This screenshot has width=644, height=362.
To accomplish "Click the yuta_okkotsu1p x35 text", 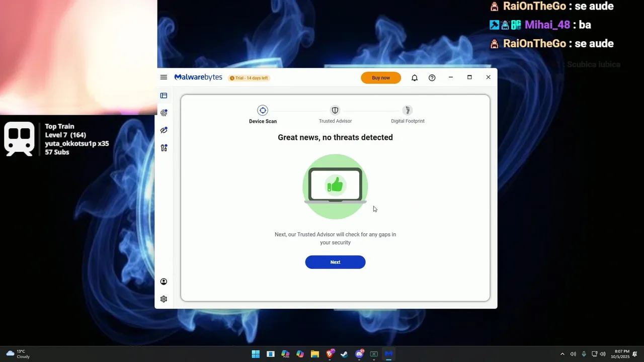I will 77,143.
